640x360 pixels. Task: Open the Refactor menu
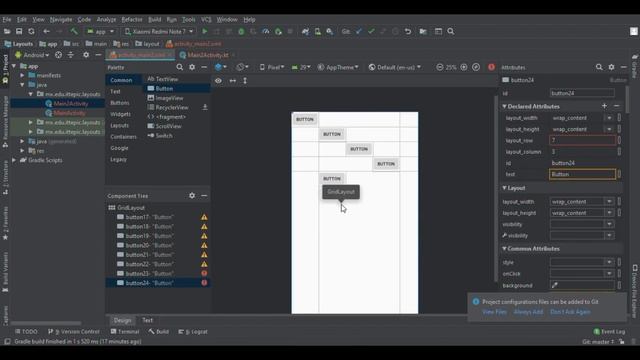(x=132, y=20)
